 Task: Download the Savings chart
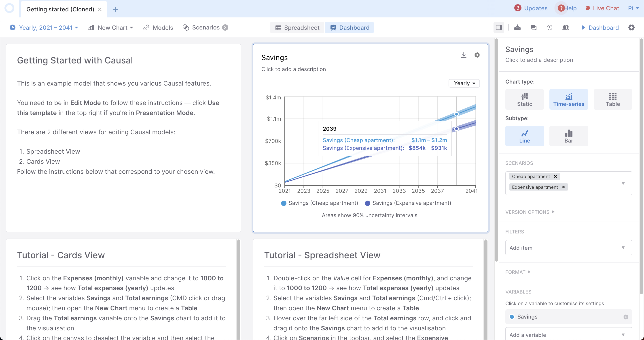click(464, 55)
